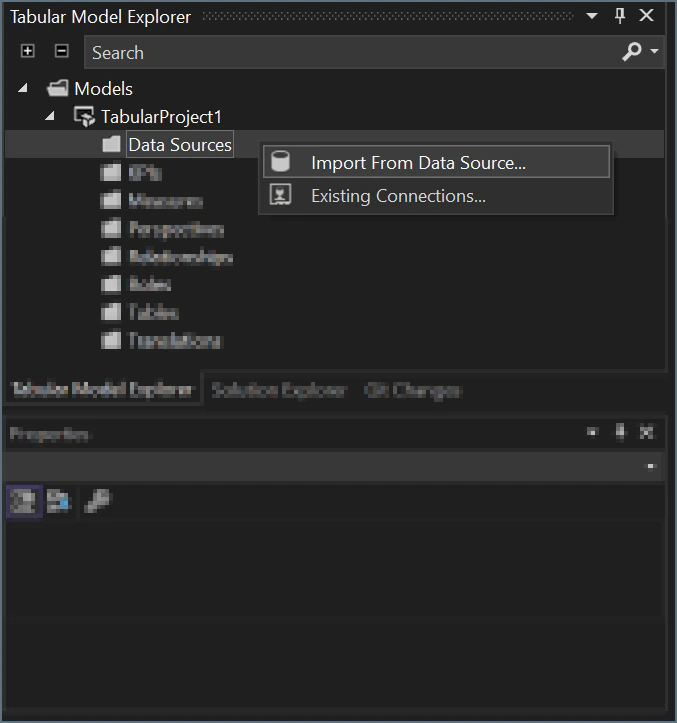677x723 pixels.
Task: Toggle the auto-hide pin icon
Action: pos(620,16)
